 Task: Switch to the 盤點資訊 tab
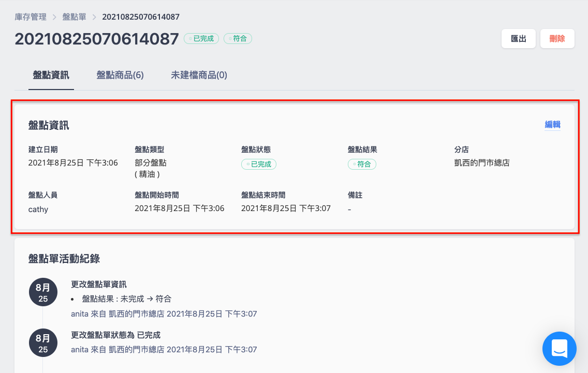(51, 76)
